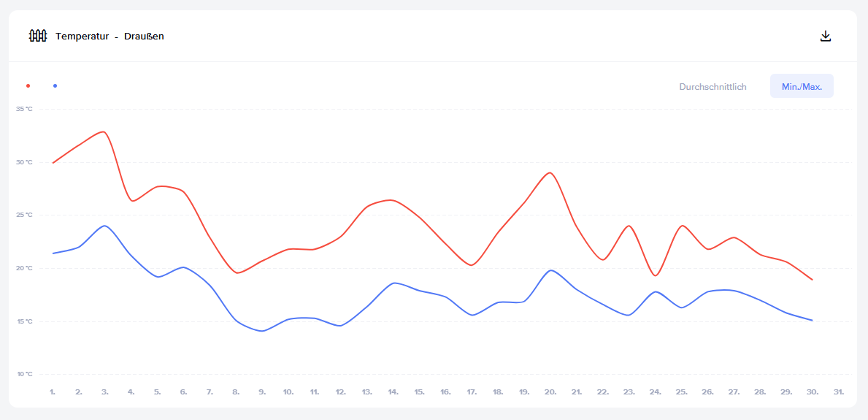The image size is (868, 420).
Task: Click the red line peak at day 3
Action: point(104,132)
